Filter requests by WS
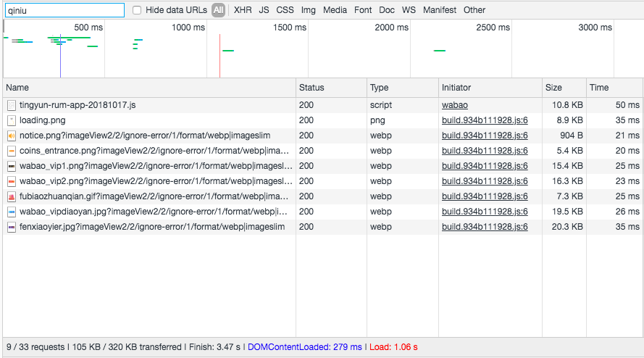 click(x=409, y=10)
